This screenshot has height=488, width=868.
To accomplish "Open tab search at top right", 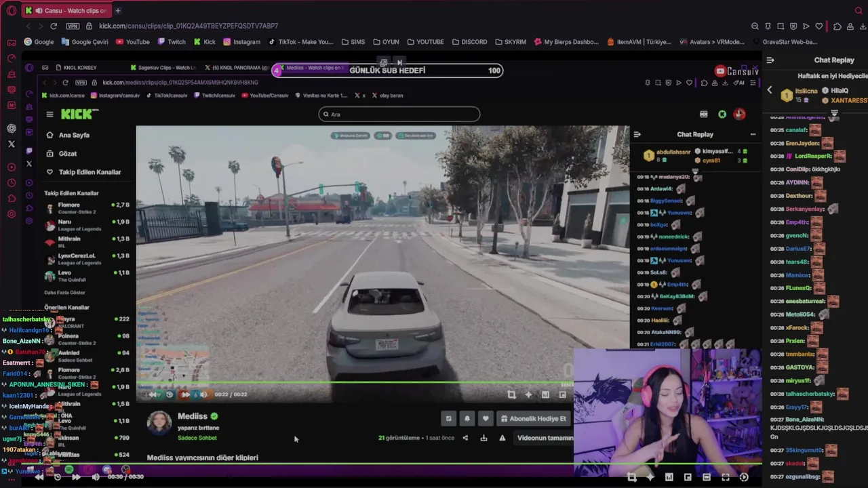I will (859, 11).
